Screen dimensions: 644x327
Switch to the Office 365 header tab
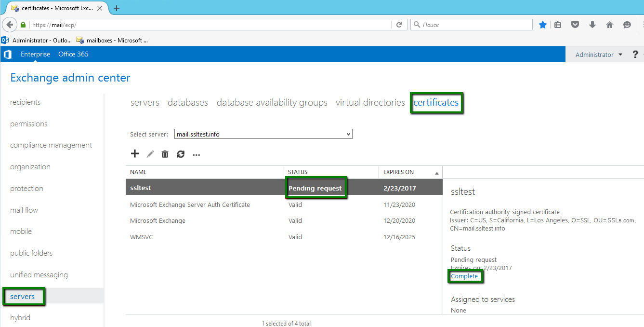click(73, 54)
